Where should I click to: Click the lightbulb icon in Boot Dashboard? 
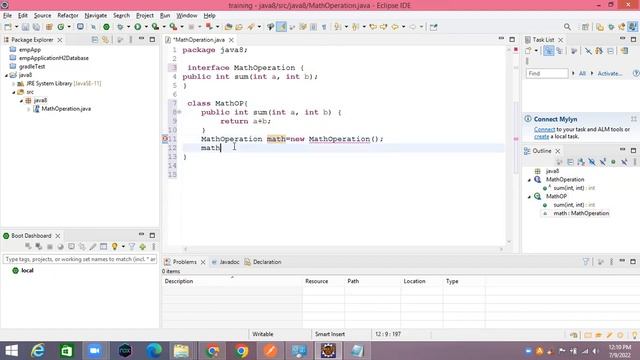(115, 247)
